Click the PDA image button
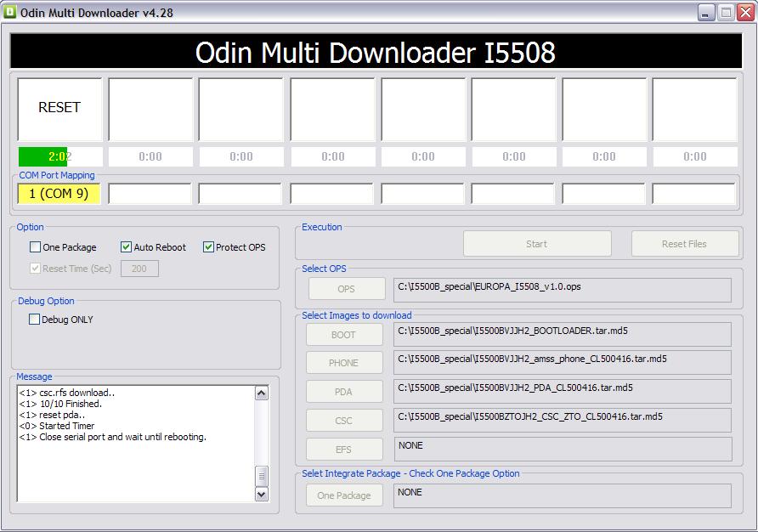 point(343,392)
